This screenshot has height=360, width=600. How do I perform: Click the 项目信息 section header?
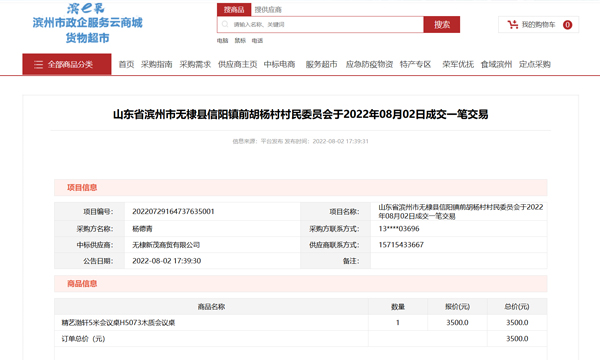point(300,187)
